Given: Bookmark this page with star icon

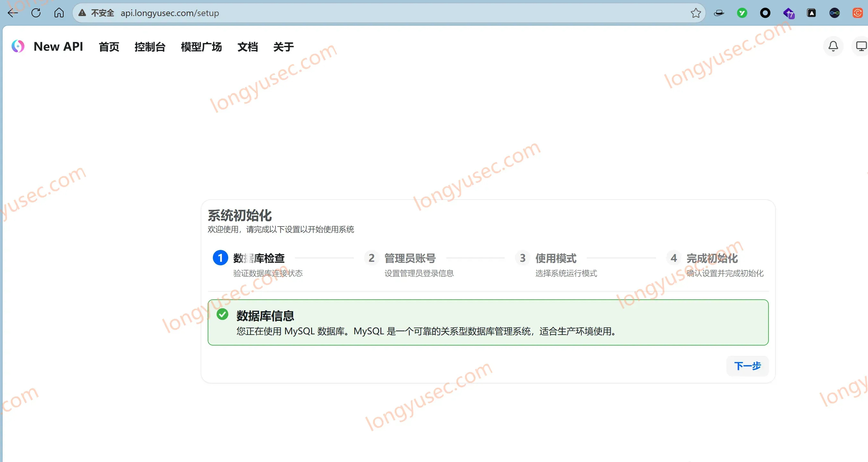Looking at the screenshot, I should 696,13.
